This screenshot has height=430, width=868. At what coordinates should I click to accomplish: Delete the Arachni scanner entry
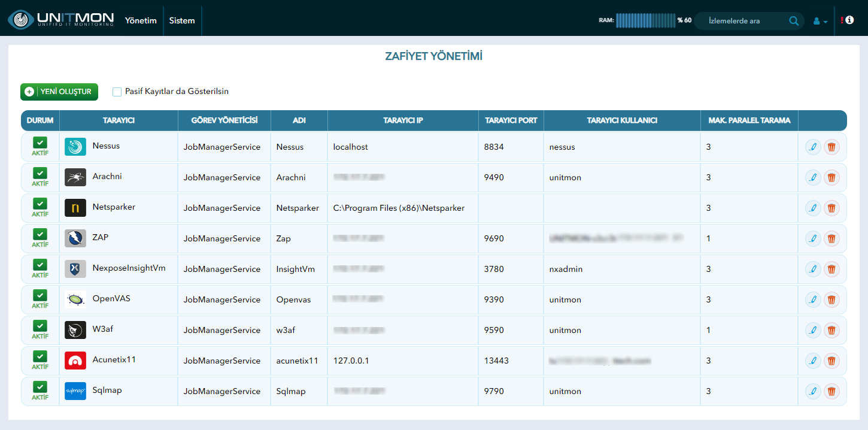point(831,177)
